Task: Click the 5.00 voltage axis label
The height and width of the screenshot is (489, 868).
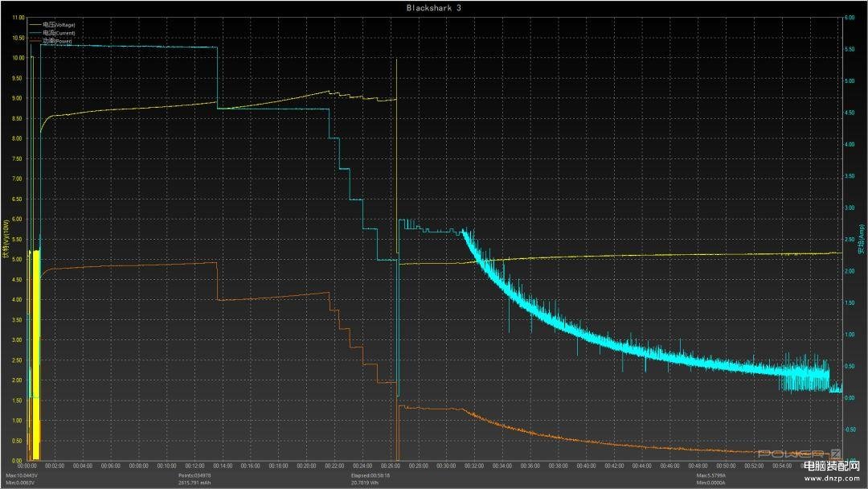Action: [18, 259]
